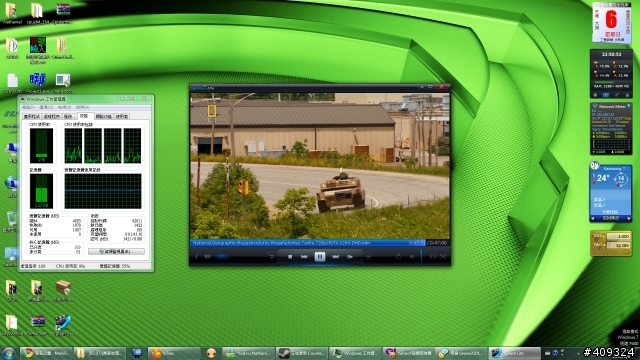Switch to 使用者 tab in Task Manager

tap(122, 116)
